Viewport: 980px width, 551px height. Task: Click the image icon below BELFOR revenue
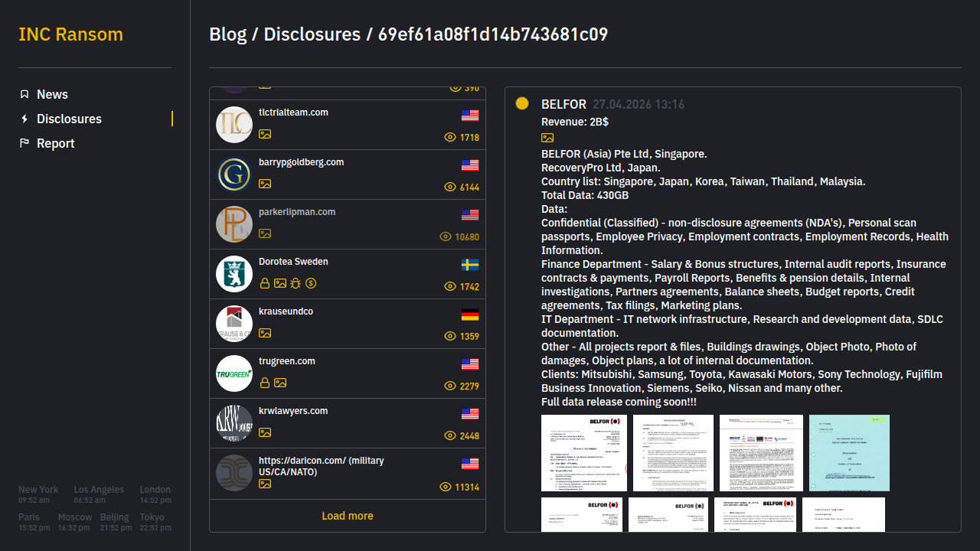click(x=547, y=138)
